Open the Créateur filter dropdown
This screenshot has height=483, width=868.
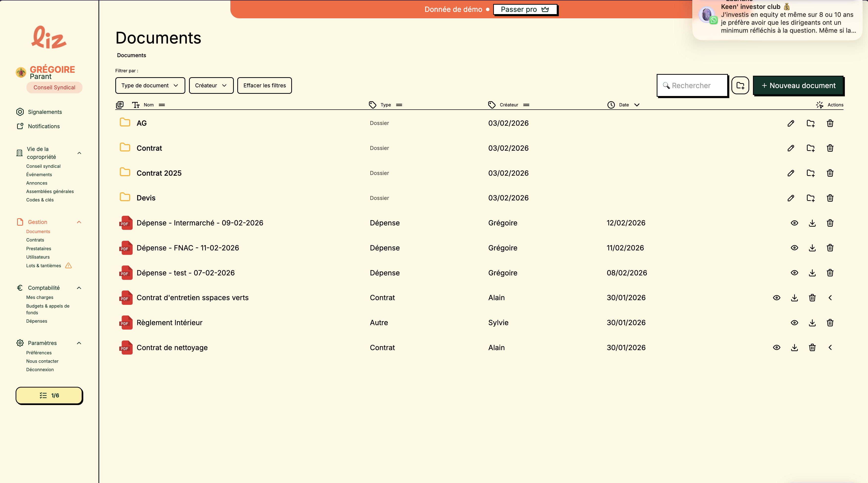211,86
